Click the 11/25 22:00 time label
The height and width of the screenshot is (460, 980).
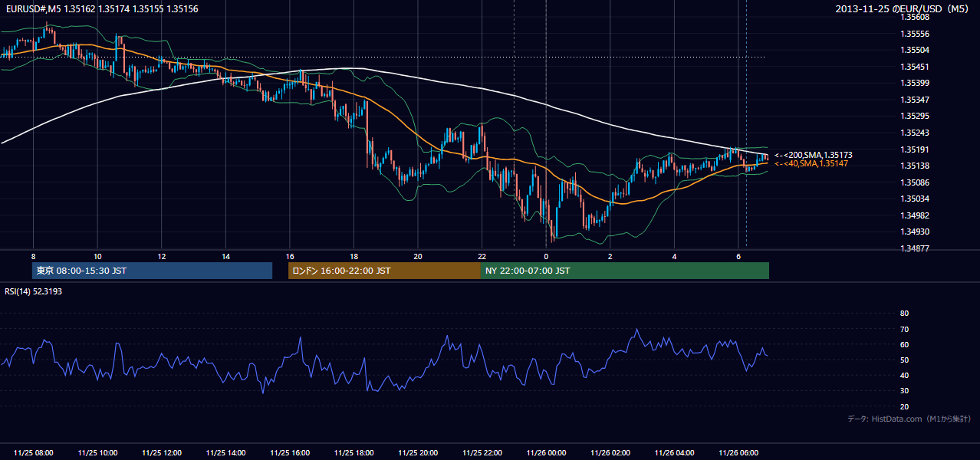click(482, 453)
